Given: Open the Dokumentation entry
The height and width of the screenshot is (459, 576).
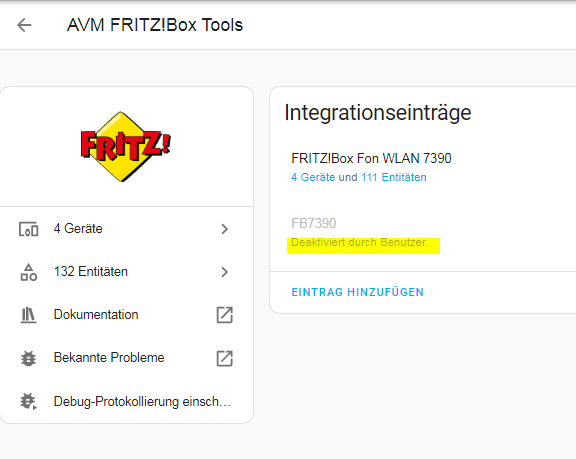Looking at the screenshot, I should 127,315.
